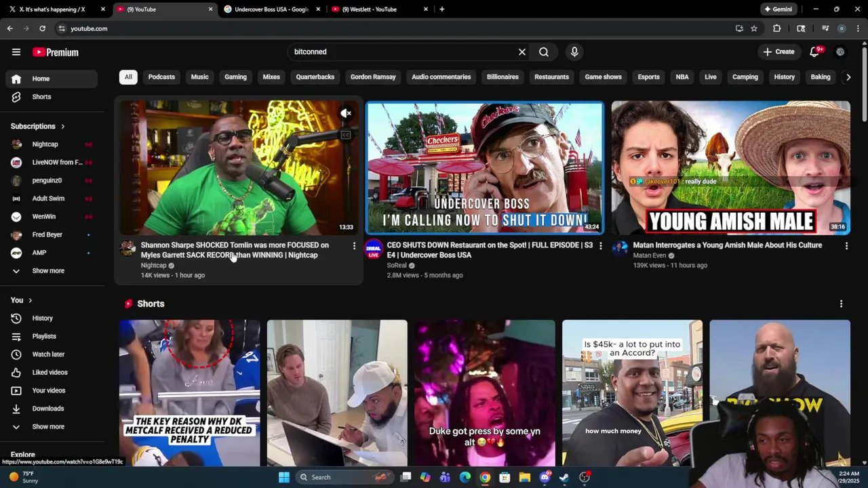868x488 pixels.
Task: Open Steam from the taskbar
Action: pos(564,477)
